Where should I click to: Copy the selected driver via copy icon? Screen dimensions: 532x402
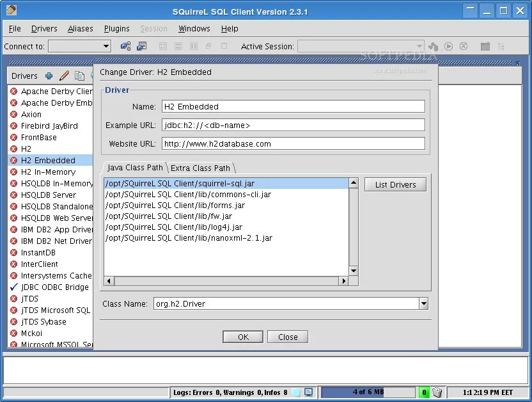click(x=79, y=76)
